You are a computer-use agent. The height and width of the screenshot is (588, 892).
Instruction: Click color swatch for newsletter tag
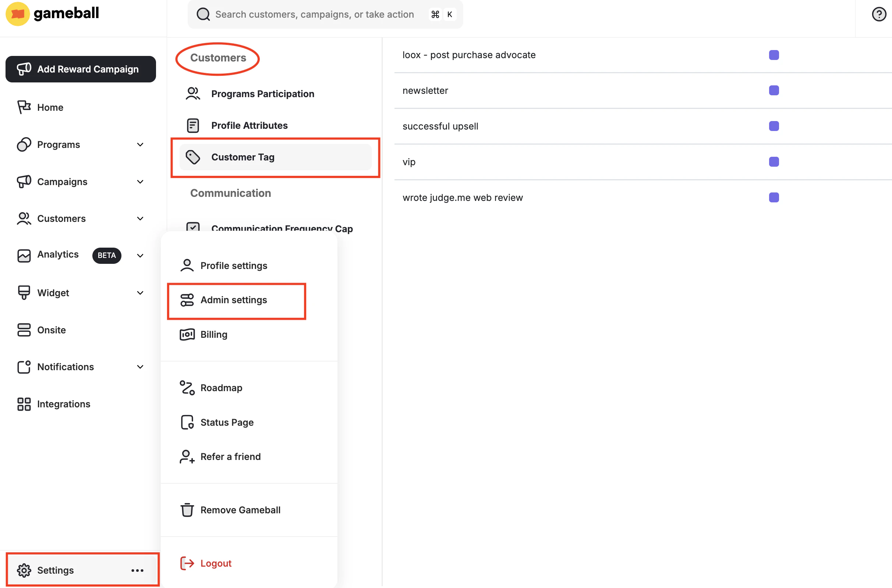pyautogui.click(x=774, y=91)
